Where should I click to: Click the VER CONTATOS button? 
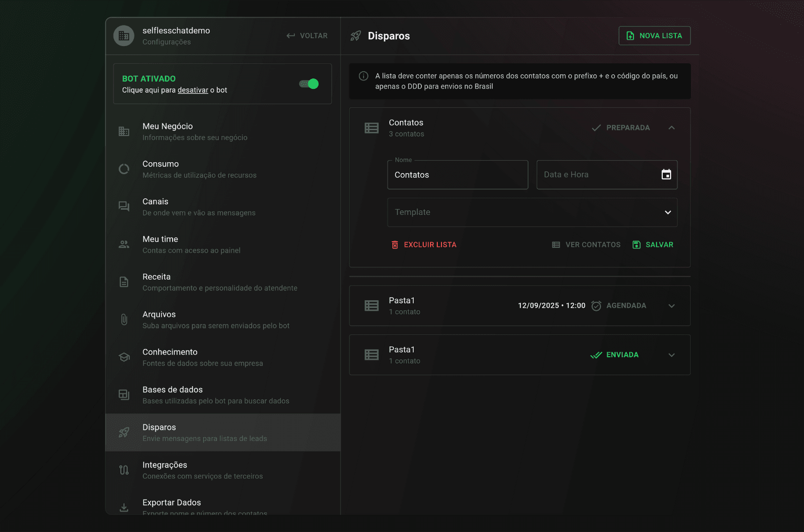[586, 245]
